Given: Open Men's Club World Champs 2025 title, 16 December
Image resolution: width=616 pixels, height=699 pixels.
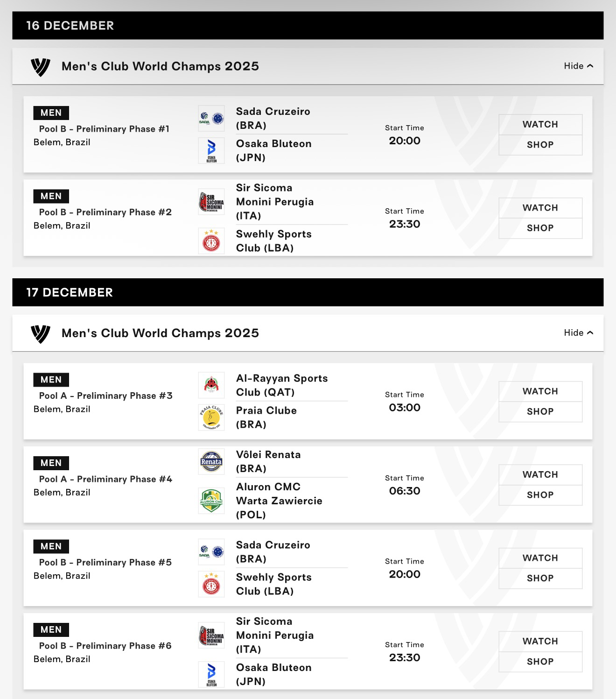Looking at the screenshot, I should 160,66.
